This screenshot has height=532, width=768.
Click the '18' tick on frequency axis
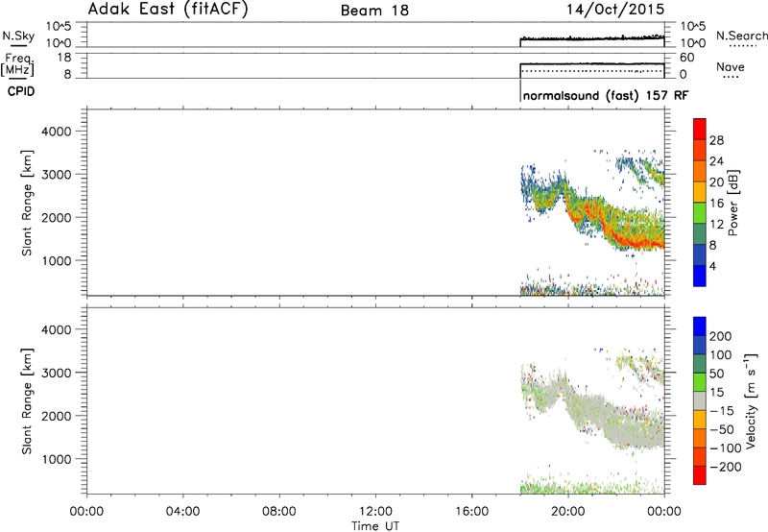click(64, 58)
